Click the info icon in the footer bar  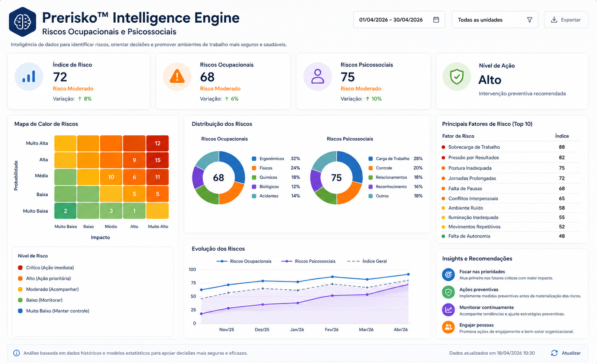(16, 353)
